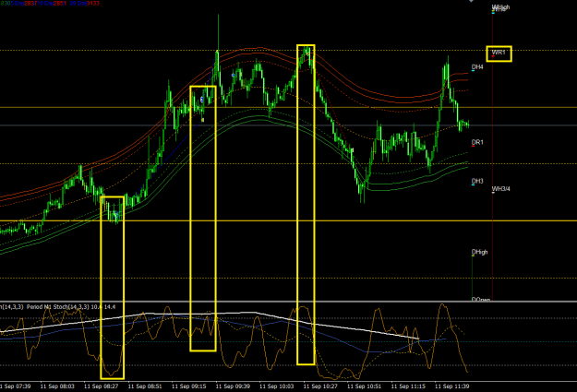Click the gray separator above the stochastic panel
Screen dimensions: 577x392
tap(288, 302)
